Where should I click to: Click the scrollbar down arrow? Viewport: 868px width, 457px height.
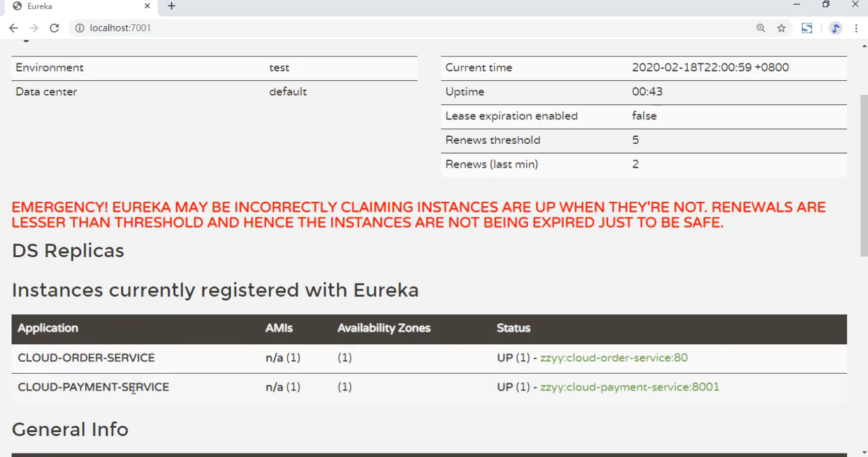(x=864, y=452)
